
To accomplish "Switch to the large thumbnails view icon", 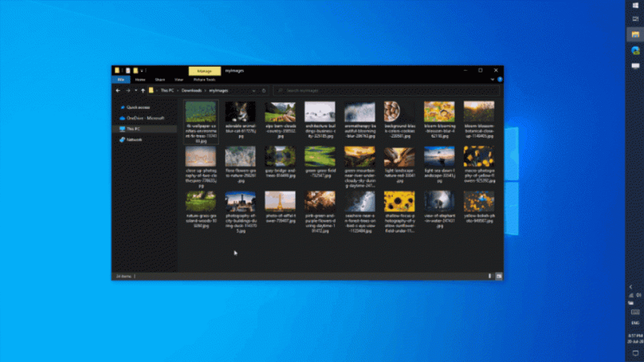I will point(499,276).
